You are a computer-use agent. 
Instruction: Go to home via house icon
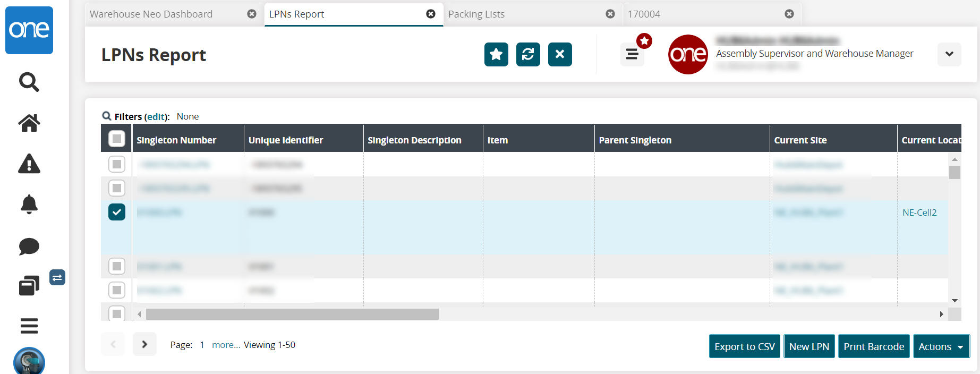coord(29,123)
